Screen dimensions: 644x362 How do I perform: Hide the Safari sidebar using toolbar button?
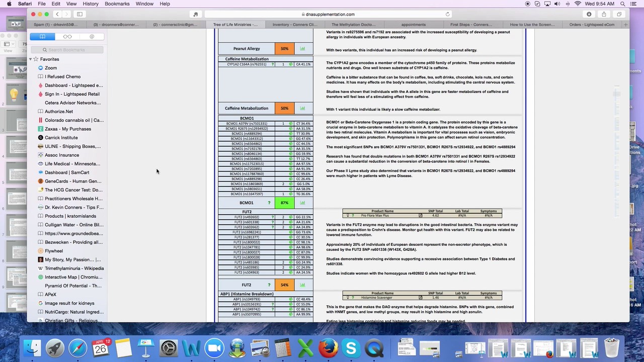pos(79,14)
